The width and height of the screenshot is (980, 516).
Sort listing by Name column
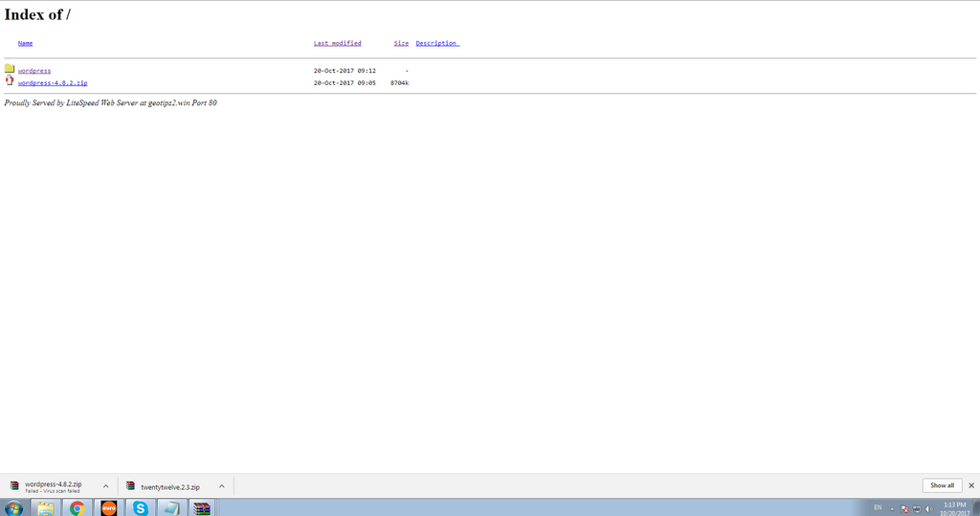tap(25, 43)
